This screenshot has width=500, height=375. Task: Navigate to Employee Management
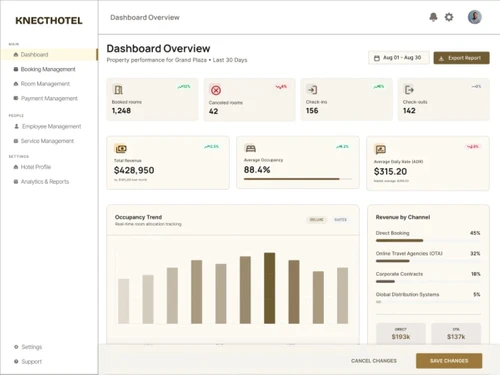click(51, 126)
